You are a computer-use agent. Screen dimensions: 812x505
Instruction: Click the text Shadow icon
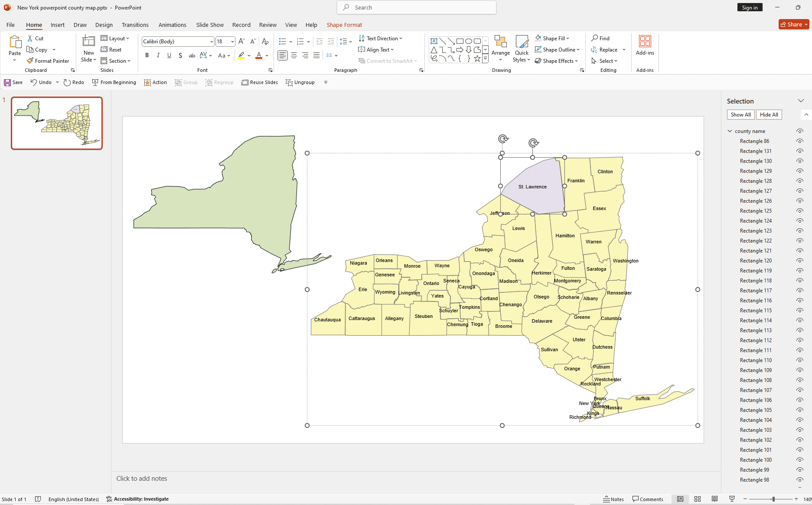(180, 55)
